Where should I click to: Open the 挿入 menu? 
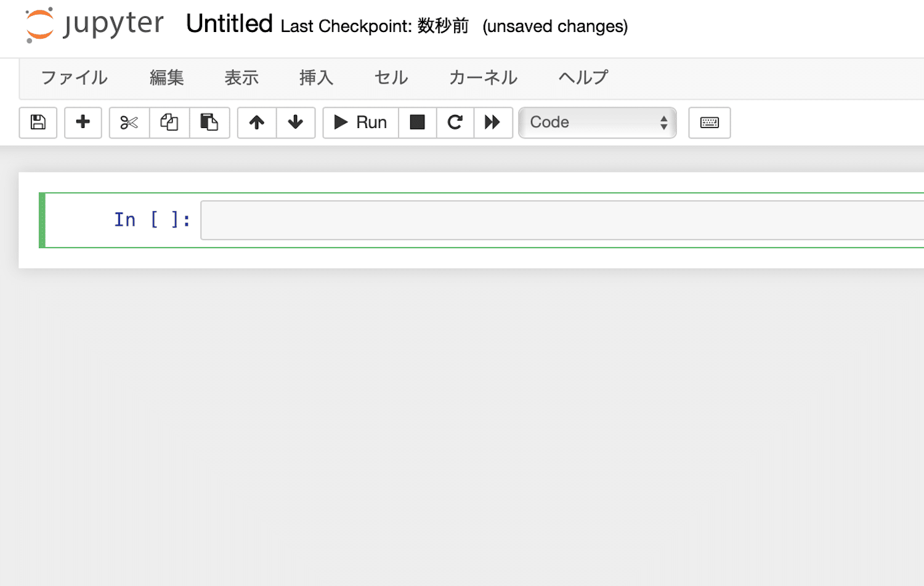pos(317,78)
